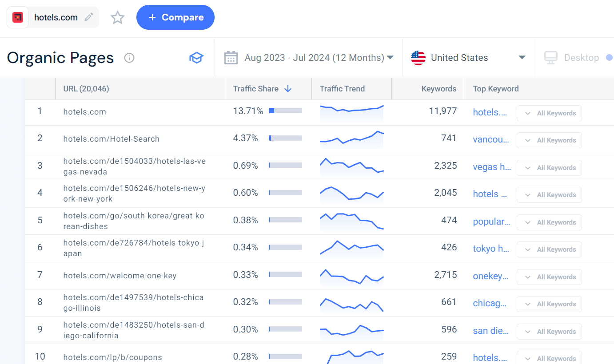Click the traffic trend sparkline for Hotel-Search

click(x=351, y=138)
